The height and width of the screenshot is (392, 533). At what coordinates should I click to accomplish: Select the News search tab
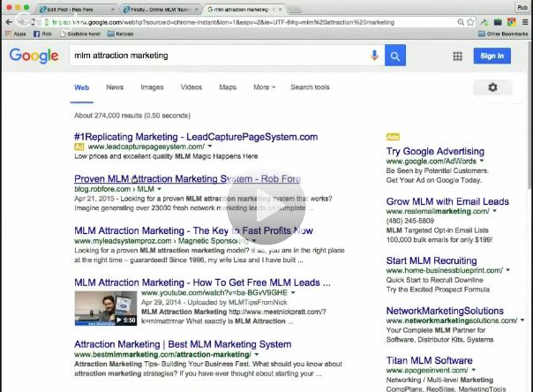tap(115, 87)
